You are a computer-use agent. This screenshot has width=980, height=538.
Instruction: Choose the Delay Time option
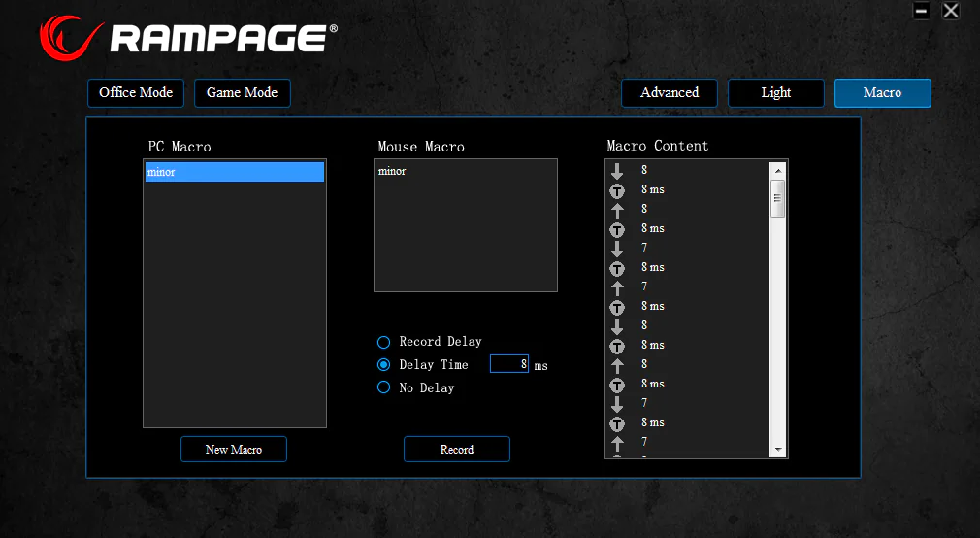point(383,365)
